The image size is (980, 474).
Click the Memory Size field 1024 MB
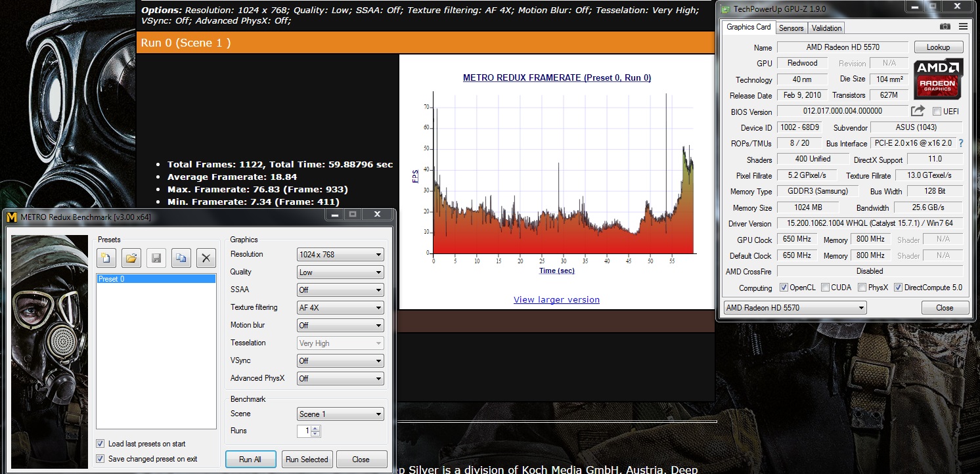(x=807, y=207)
